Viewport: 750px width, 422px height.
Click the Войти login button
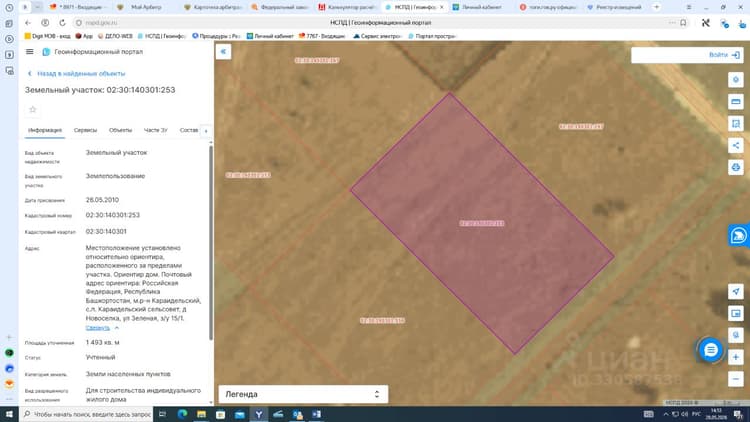point(724,55)
